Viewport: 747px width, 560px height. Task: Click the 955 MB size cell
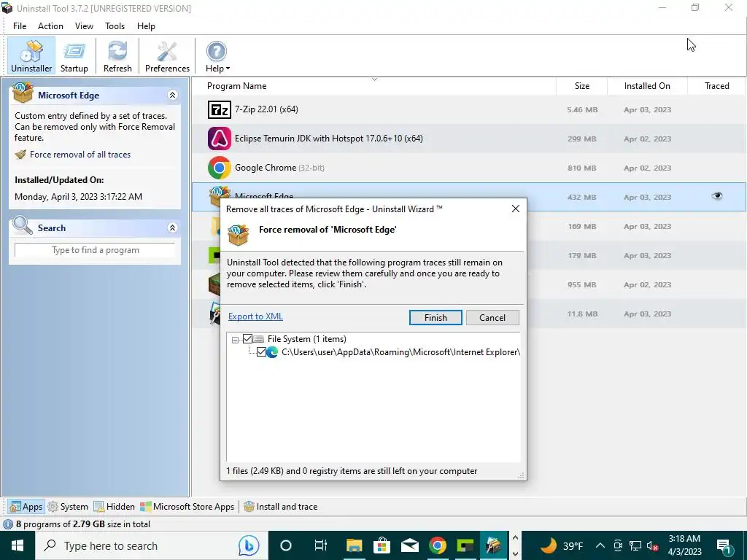[581, 285]
